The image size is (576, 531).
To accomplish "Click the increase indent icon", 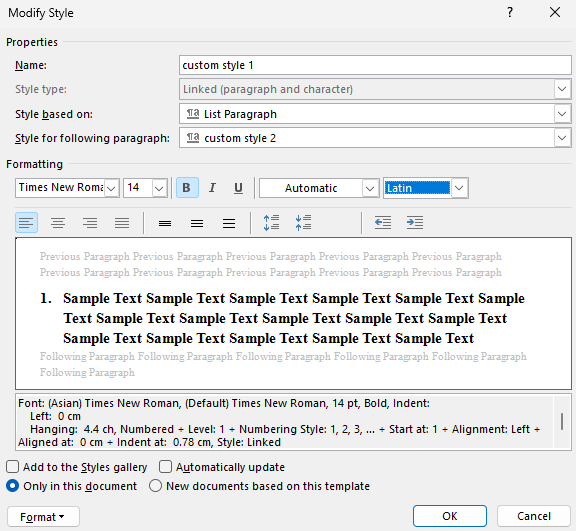I will [x=415, y=223].
